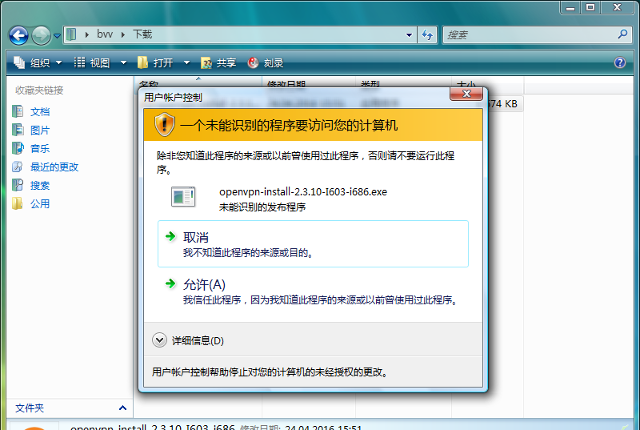640x430 pixels.
Task: Open the 搜索 favorite link in sidebar
Action: pyautogui.click(x=40, y=186)
